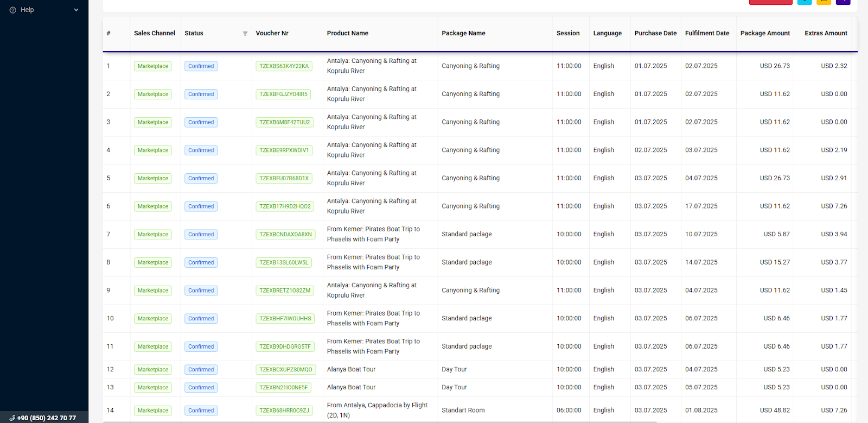Select "Alanya Boat Tour" in row 12
The width and height of the screenshot is (868, 423).
point(351,369)
